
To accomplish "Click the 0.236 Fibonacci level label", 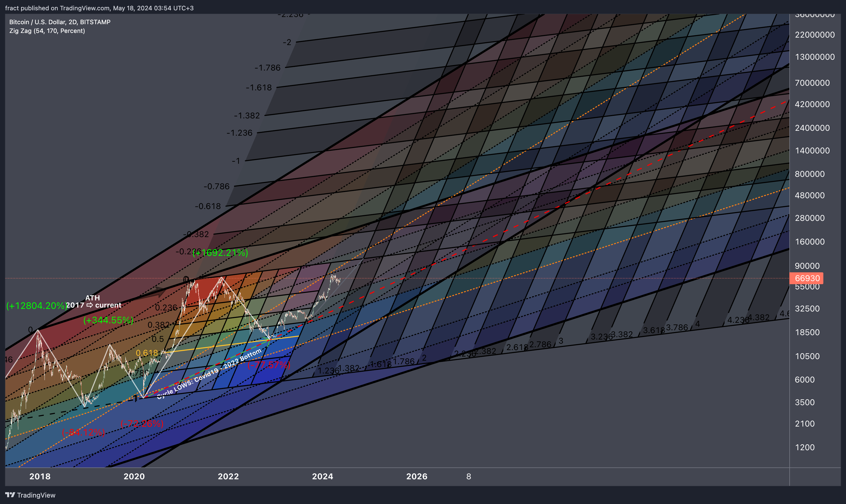I will pyautogui.click(x=166, y=308).
